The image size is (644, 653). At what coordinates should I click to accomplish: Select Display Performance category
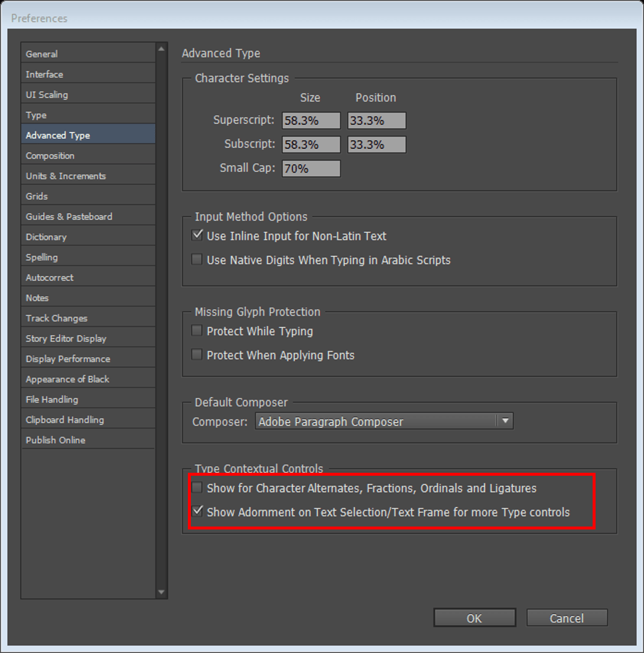click(88, 359)
